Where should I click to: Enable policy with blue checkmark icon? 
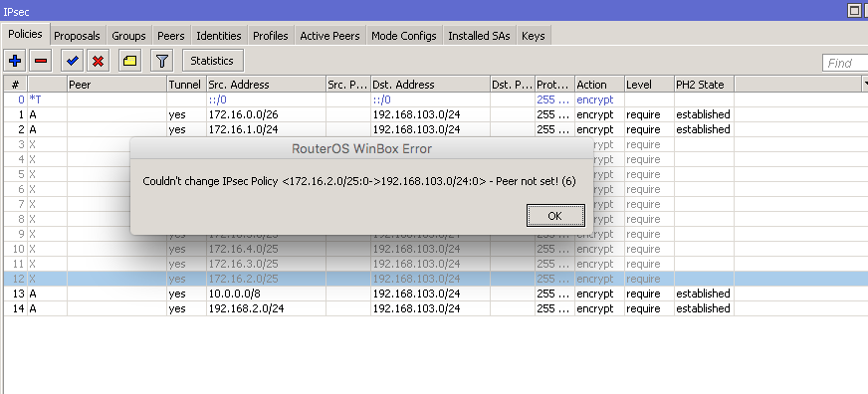coord(72,61)
